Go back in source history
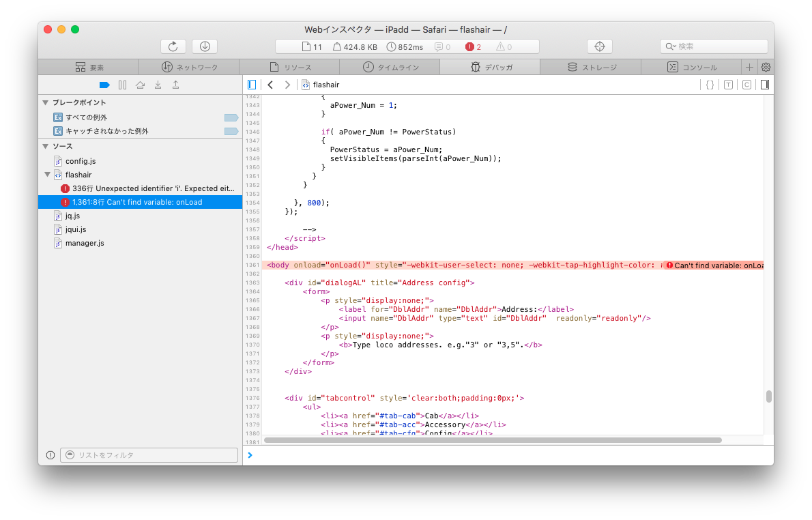 270,85
